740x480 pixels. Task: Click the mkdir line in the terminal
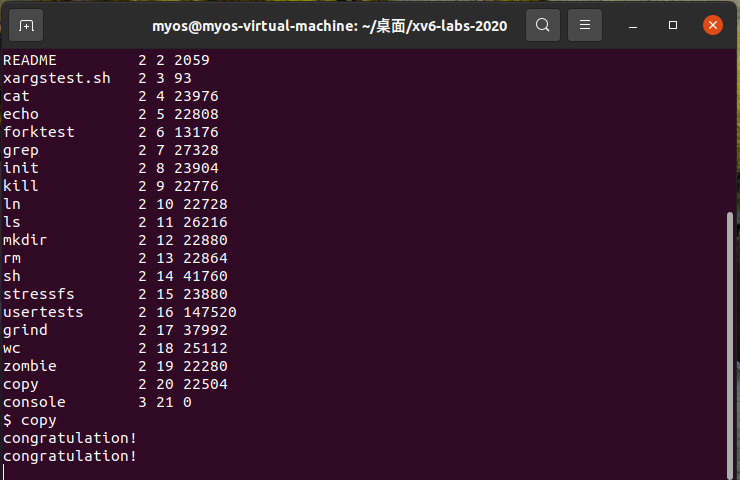[x=25, y=240]
